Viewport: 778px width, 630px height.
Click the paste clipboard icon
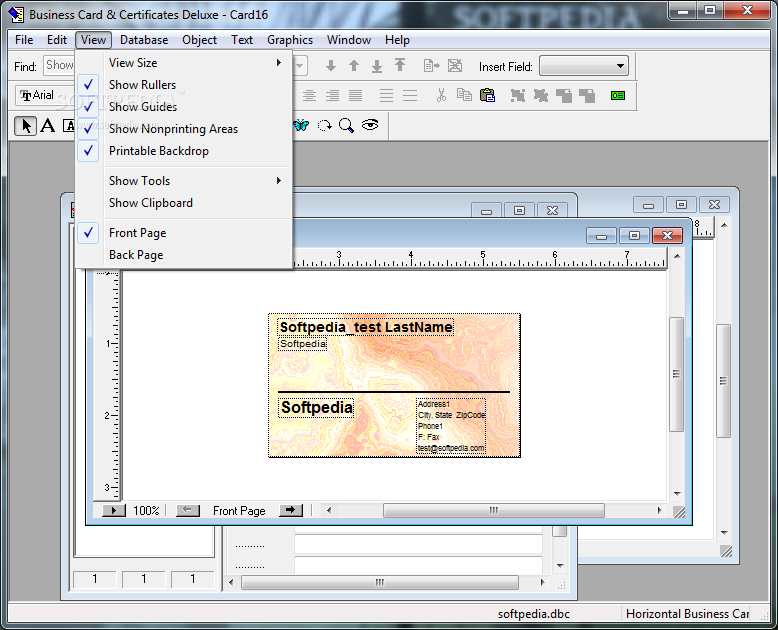click(x=487, y=95)
